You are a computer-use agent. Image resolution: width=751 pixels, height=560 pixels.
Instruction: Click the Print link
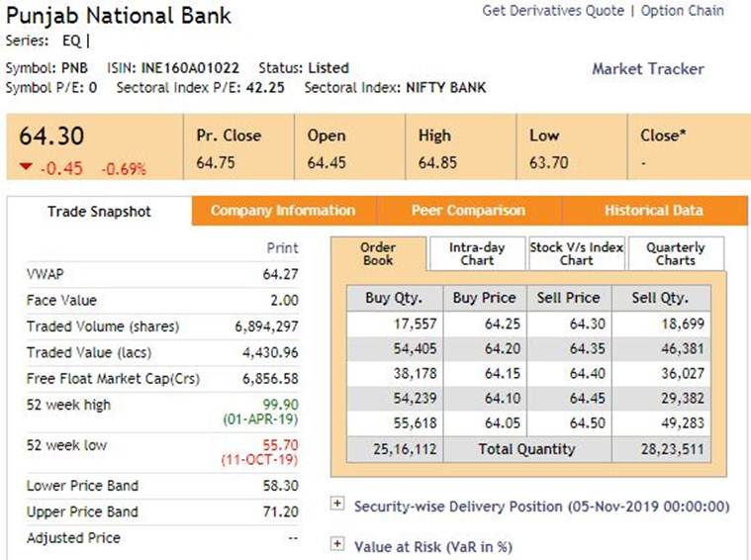[283, 248]
